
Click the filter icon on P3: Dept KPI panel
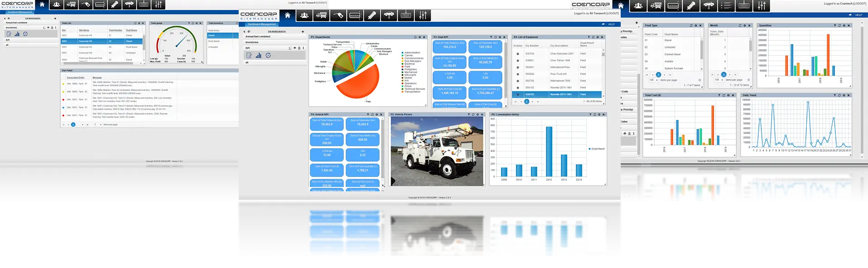coord(490,37)
